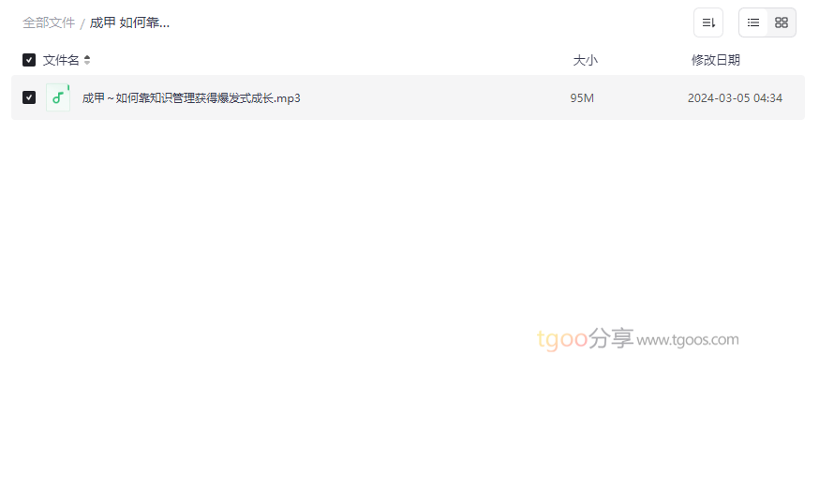This screenshot has height=504, width=819.
Task: Click the 95M file size cell
Action: pyautogui.click(x=582, y=98)
